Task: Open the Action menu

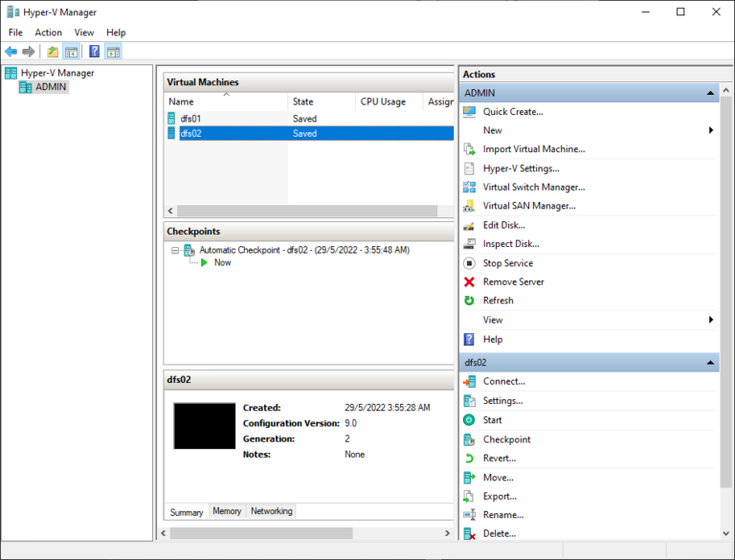Action: (48, 33)
